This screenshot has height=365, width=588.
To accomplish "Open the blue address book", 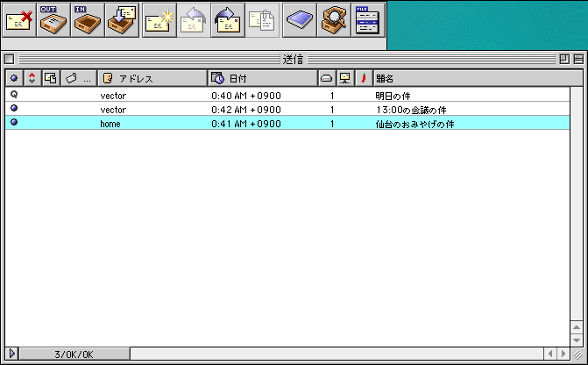I will [x=300, y=18].
